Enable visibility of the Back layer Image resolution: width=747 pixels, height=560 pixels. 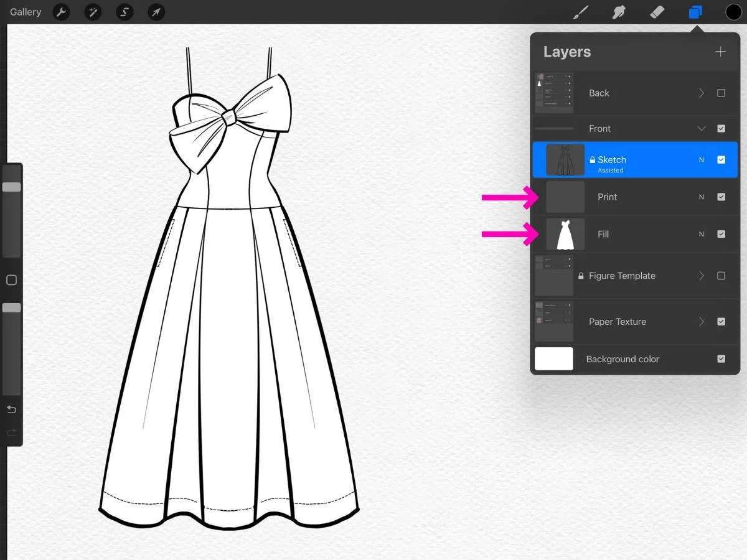pos(721,93)
